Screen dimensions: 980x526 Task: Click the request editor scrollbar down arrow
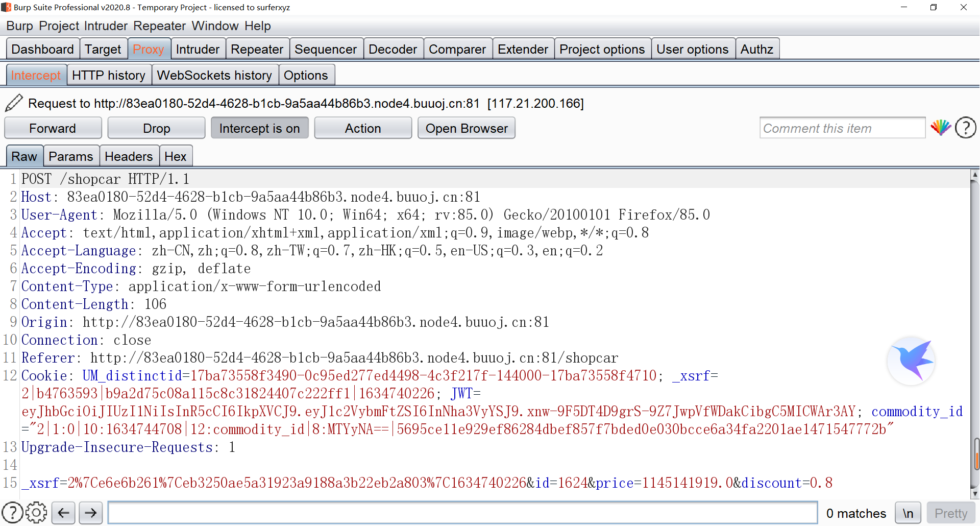click(975, 494)
